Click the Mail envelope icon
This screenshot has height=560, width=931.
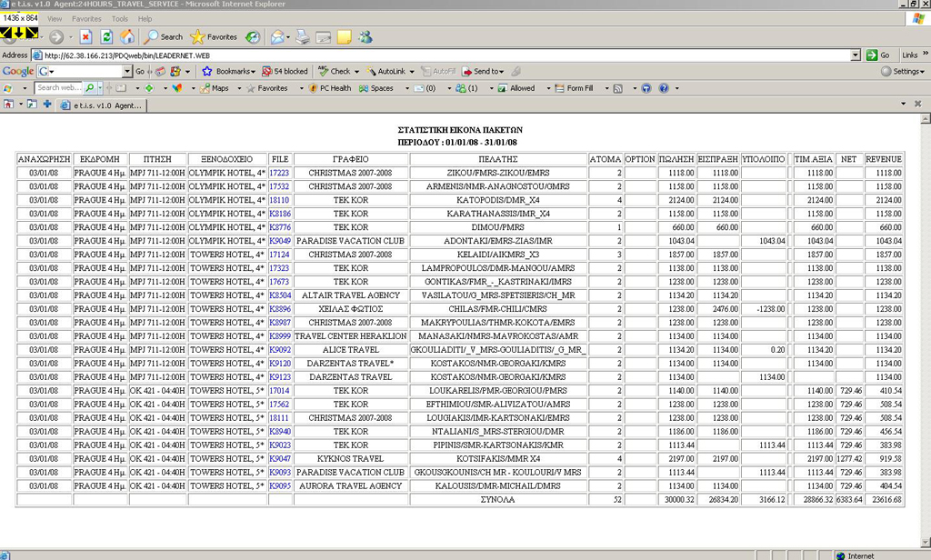pyautogui.click(x=277, y=37)
